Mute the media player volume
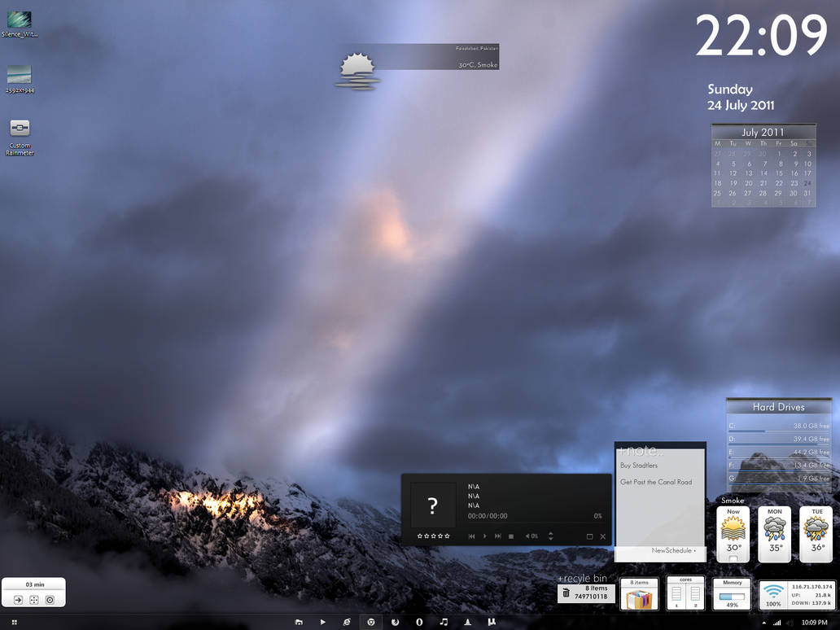 pyautogui.click(x=527, y=536)
